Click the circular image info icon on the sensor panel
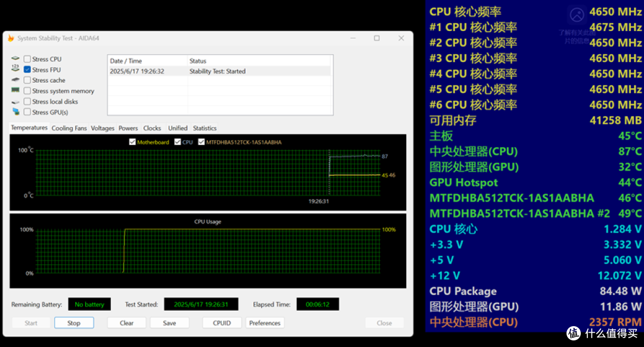 [577, 15]
